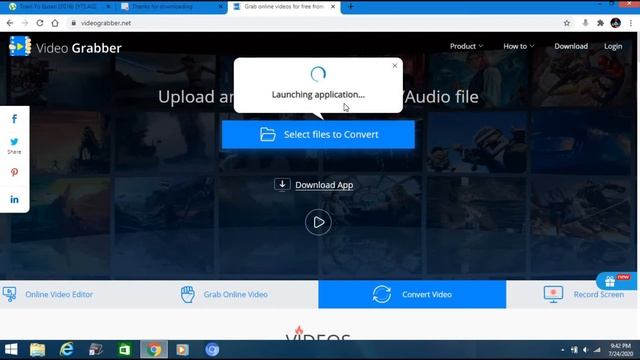
Task: Switch to the first browser tab
Action: point(60,7)
